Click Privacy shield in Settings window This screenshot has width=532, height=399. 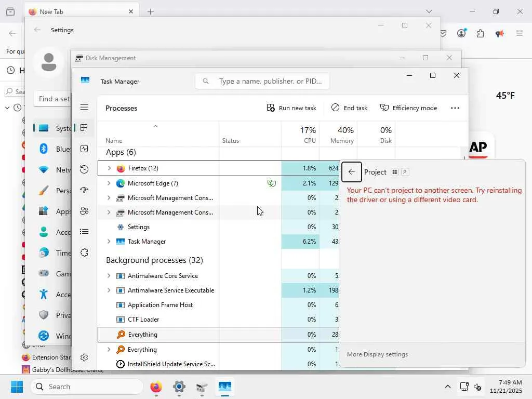[44, 315]
